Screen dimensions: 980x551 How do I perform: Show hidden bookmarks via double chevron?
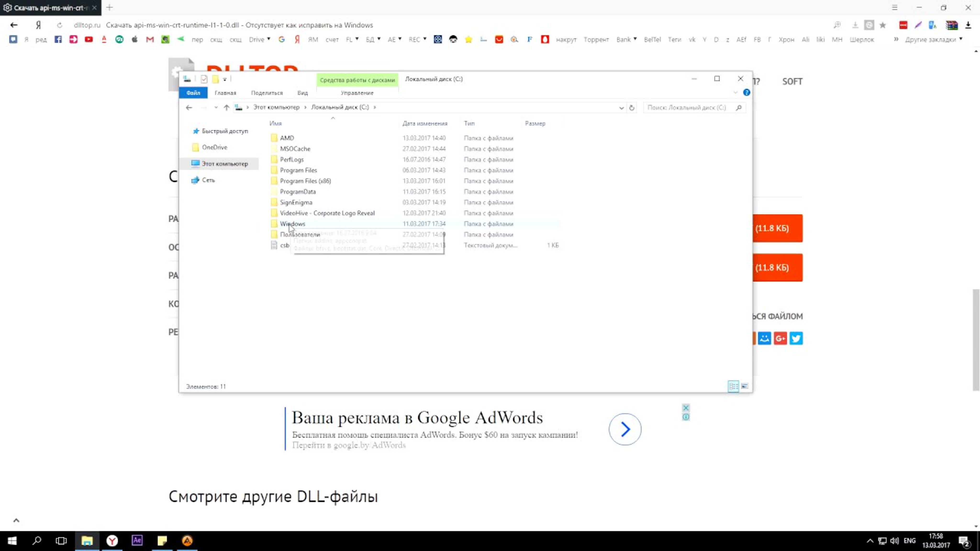pos(896,39)
